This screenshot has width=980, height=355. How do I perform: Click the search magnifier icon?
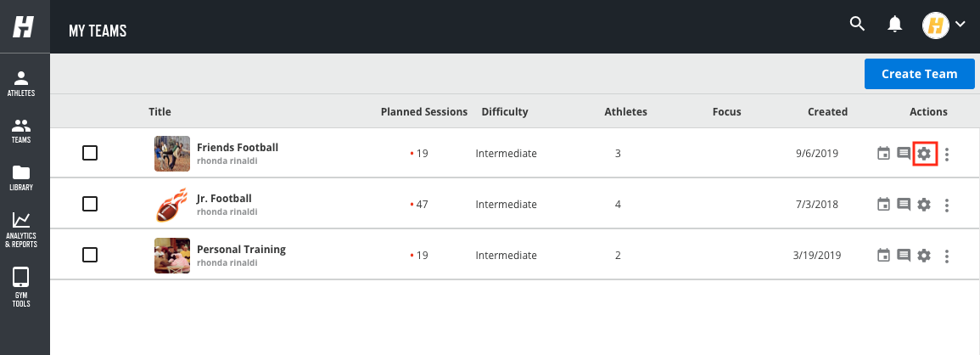point(858,24)
